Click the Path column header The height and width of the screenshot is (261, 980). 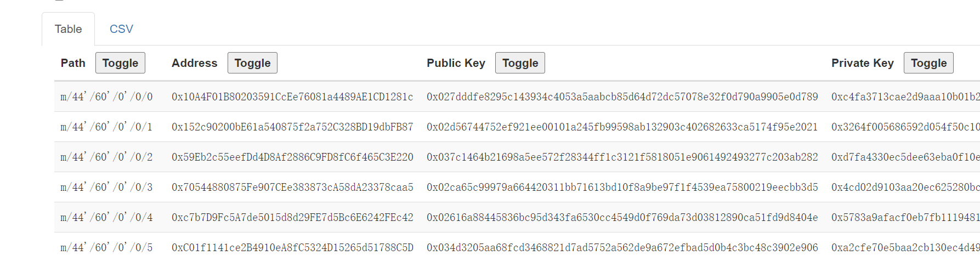pos(73,63)
